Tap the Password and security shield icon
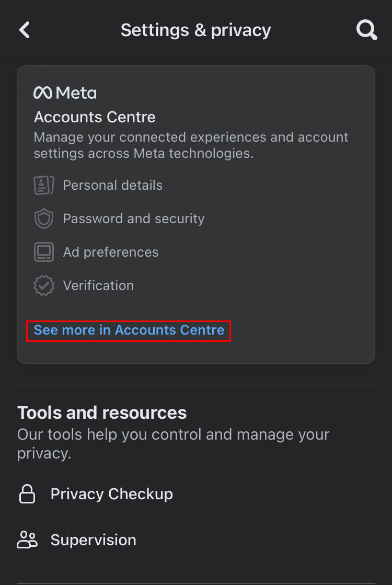The width and height of the screenshot is (392, 585). tap(44, 219)
